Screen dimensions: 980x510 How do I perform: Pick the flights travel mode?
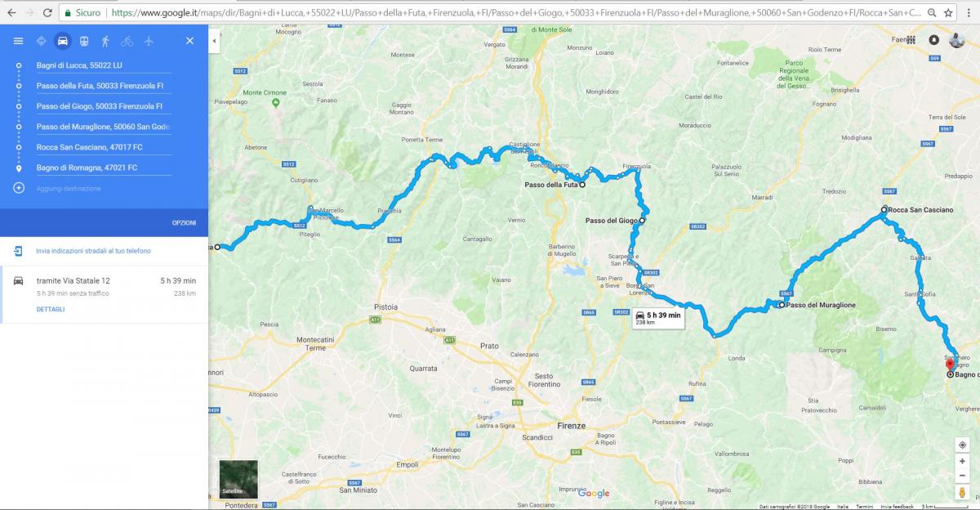tap(149, 41)
